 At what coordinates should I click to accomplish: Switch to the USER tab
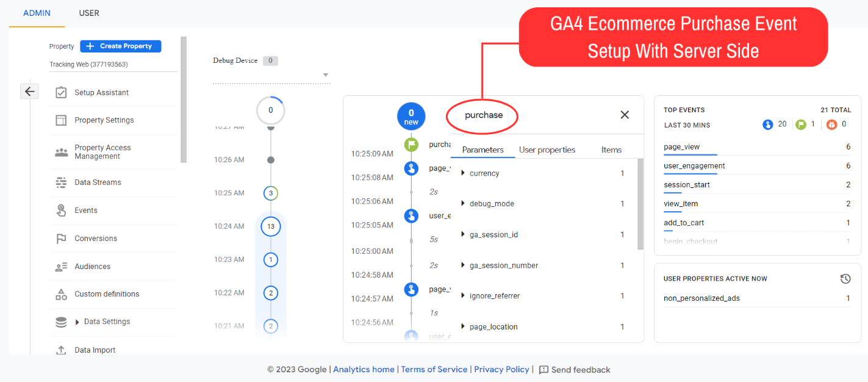click(x=89, y=13)
